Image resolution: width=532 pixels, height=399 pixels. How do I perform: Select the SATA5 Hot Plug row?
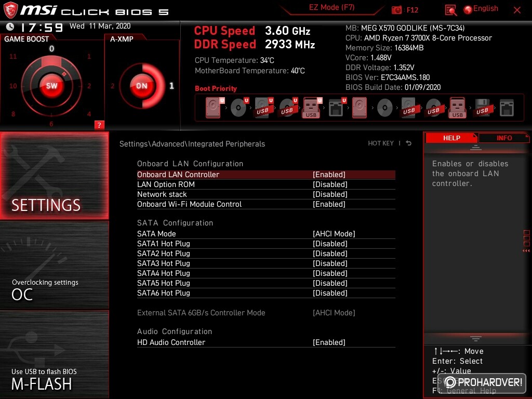click(266, 283)
